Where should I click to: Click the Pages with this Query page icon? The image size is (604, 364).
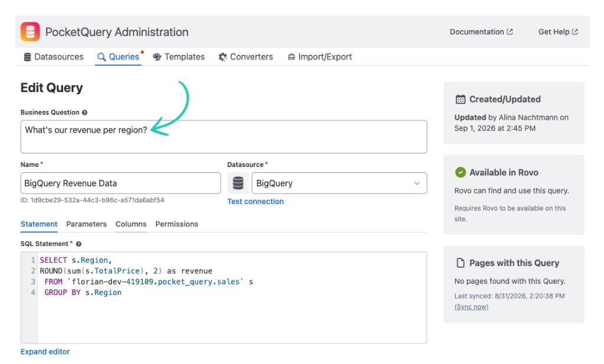(460, 263)
